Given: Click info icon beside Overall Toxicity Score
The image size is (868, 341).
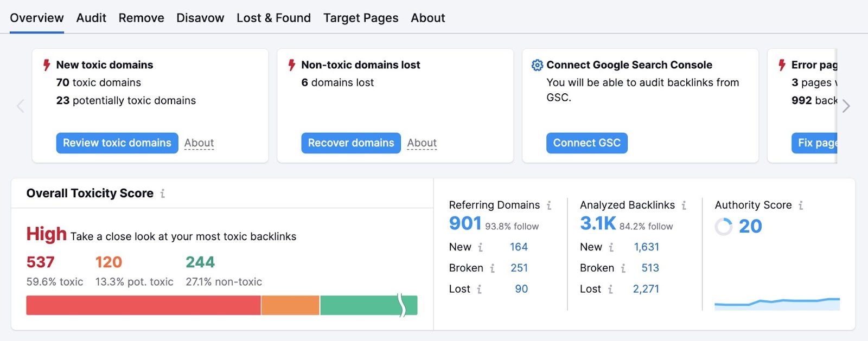Looking at the screenshot, I should click(x=163, y=194).
